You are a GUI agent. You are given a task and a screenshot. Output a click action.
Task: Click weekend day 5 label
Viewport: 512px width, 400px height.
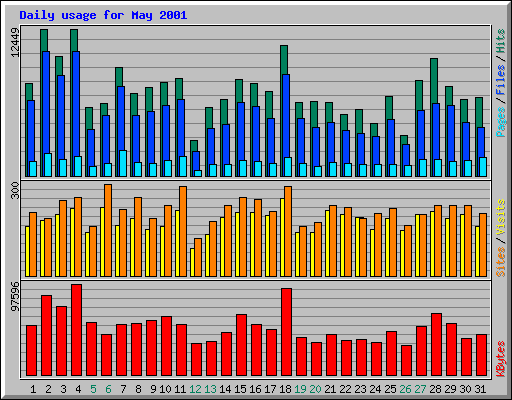[93, 389]
